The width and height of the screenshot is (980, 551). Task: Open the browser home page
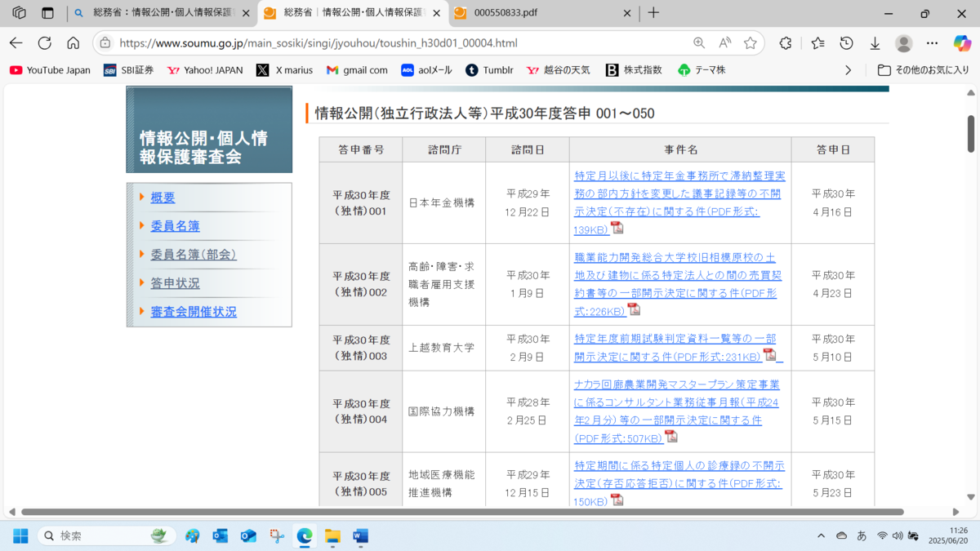pos(73,43)
